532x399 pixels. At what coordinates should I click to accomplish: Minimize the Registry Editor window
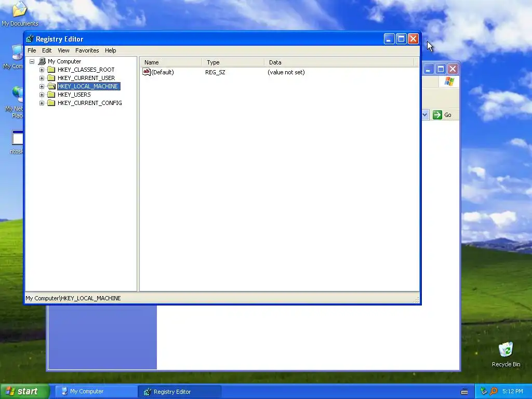click(x=389, y=39)
